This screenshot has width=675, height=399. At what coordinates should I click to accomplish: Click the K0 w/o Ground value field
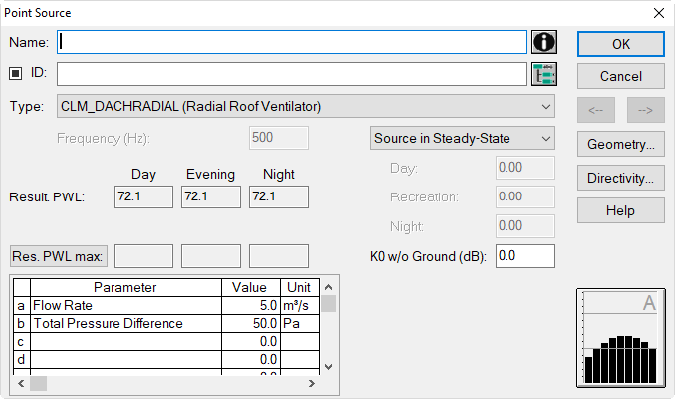click(x=525, y=256)
